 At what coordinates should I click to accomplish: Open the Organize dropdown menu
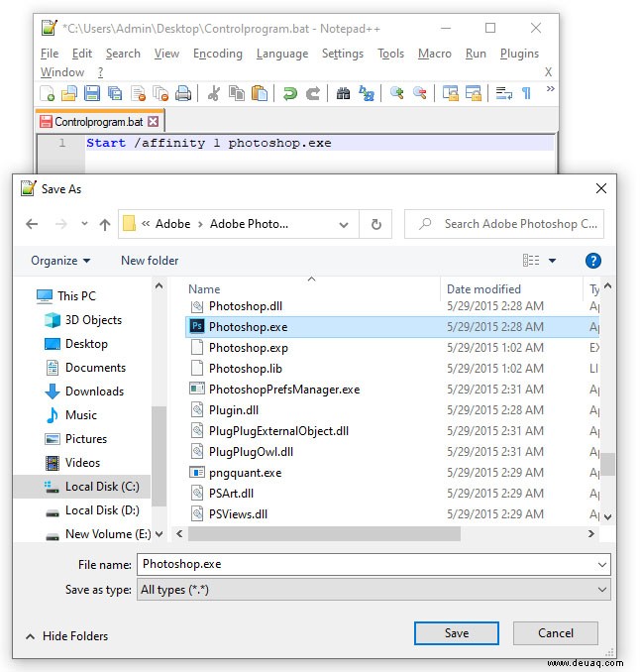(60, 261)
